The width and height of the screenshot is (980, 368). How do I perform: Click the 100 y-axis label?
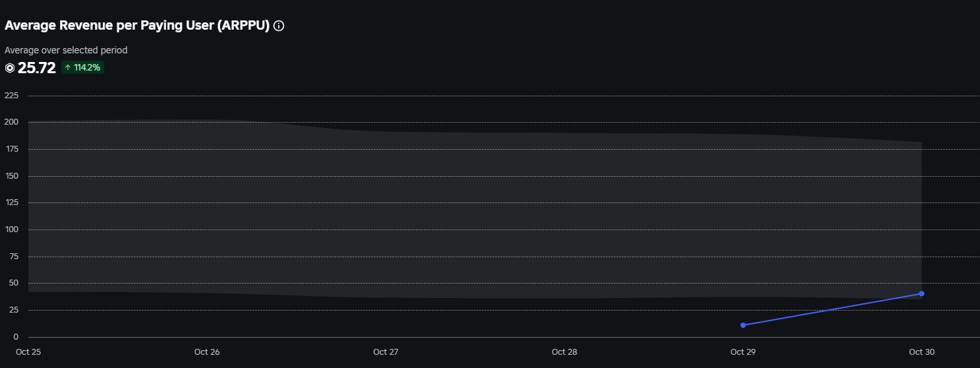tap(11, 230)
